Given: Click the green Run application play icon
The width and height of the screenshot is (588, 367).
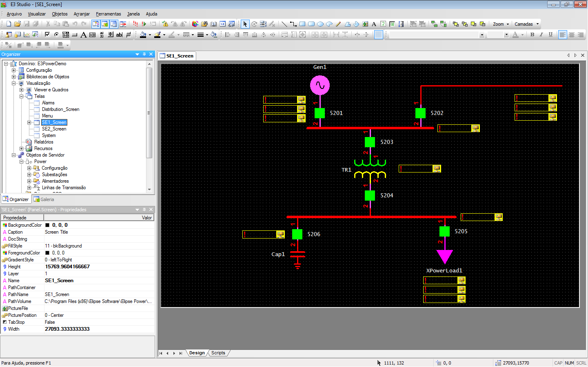Looking at the screenshot, I should click(x=144, y=24).
